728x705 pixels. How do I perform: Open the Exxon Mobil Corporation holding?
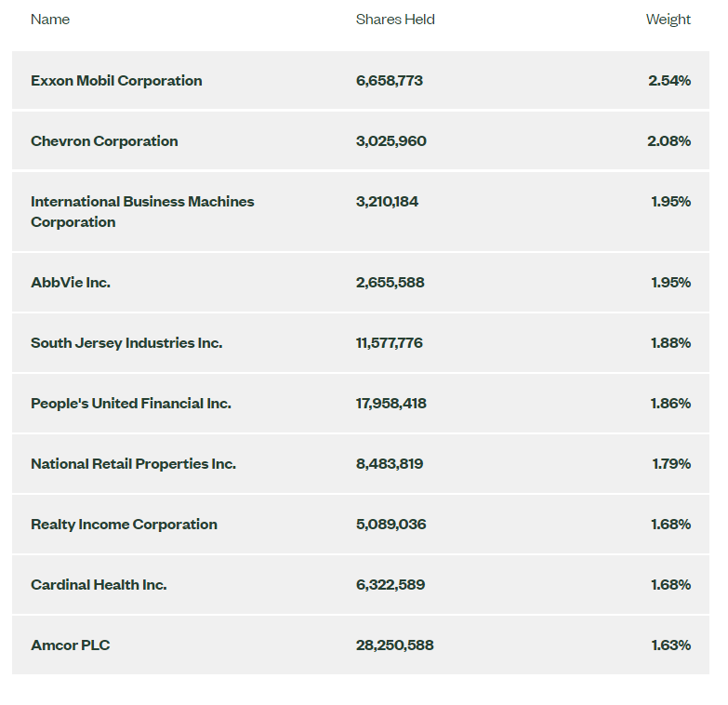[116, 81]
